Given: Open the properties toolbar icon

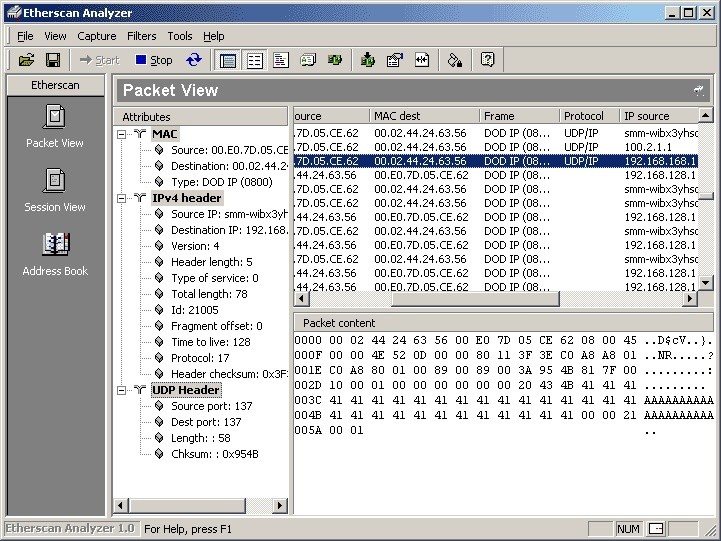Looking at the screenshot, I should pyautogui.click(x=395, y=60).
